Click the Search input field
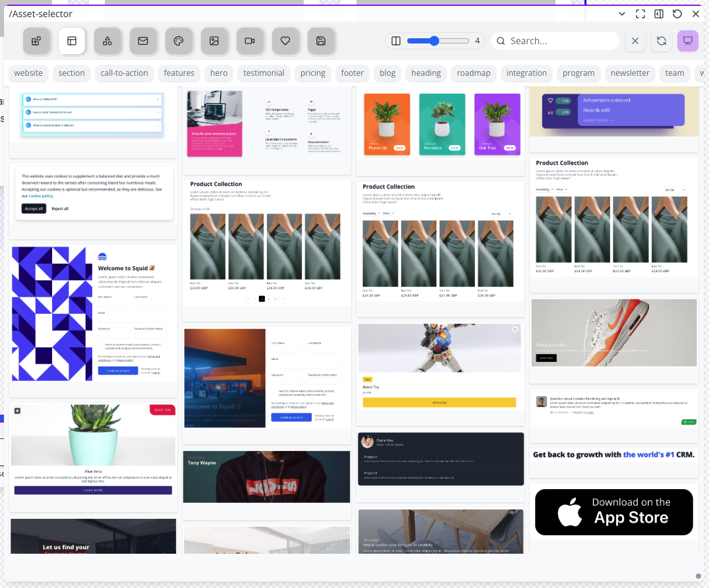The height and width of the screenshot is (588, 709). (560, 41)
